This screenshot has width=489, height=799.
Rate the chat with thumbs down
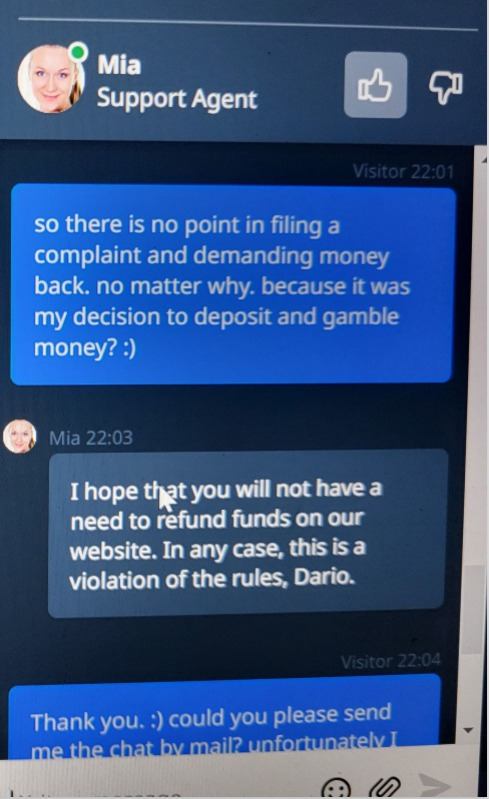coord(446,86)
